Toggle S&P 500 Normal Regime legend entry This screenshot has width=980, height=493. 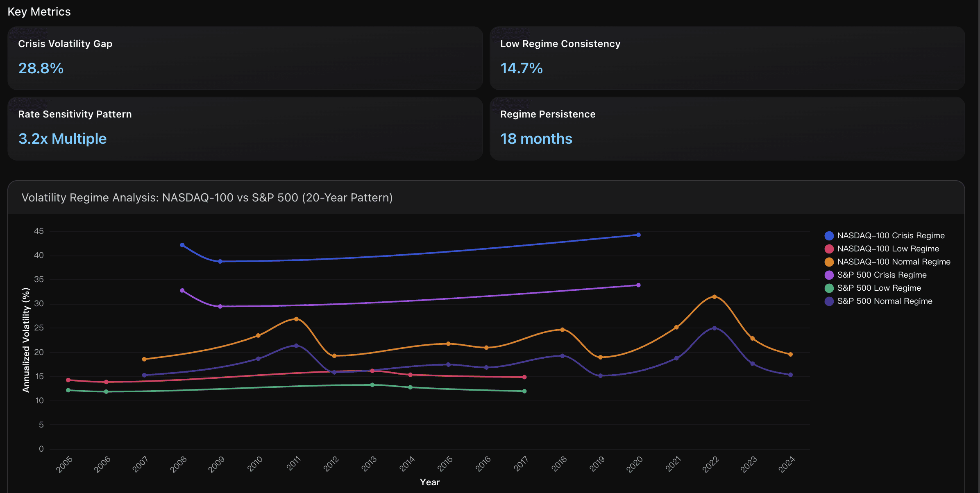878,301
